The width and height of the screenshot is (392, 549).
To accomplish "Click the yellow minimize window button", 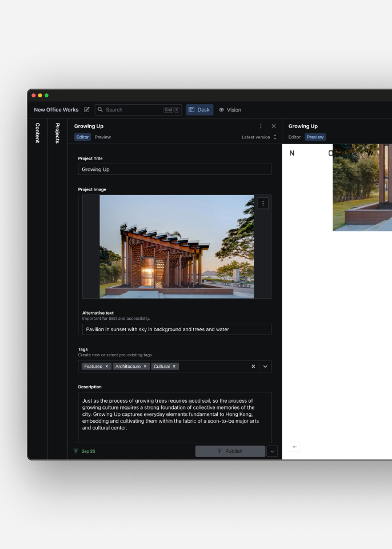I will click(x=40, y=95).
